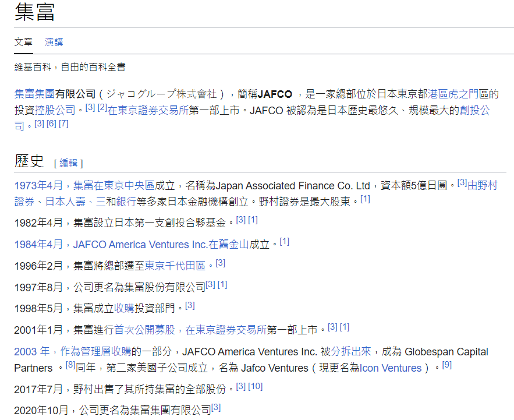
Task: Switch to the 演講 tab
Action: tap(54, 42)
